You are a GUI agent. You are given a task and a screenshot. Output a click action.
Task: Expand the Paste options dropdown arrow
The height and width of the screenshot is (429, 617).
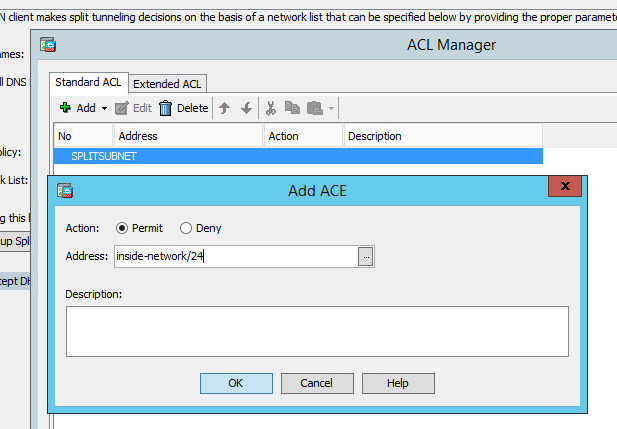[332, 108]
